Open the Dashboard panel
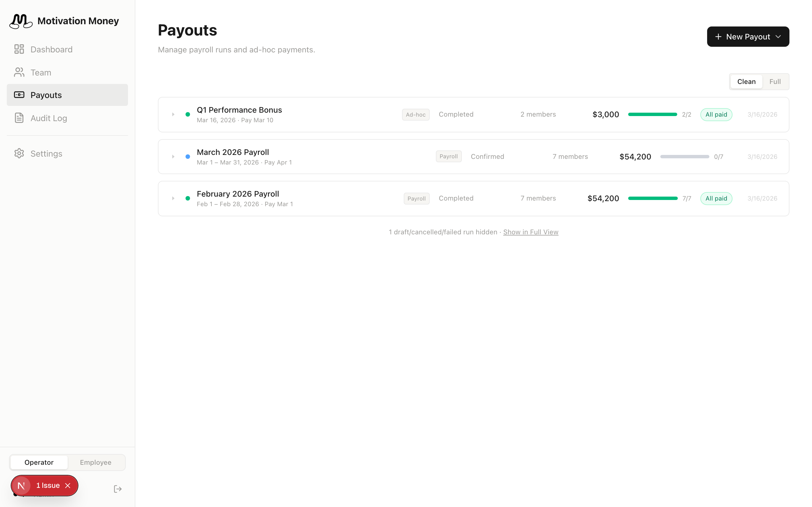This screenshot has width=812, height=507. pos(51,49)
